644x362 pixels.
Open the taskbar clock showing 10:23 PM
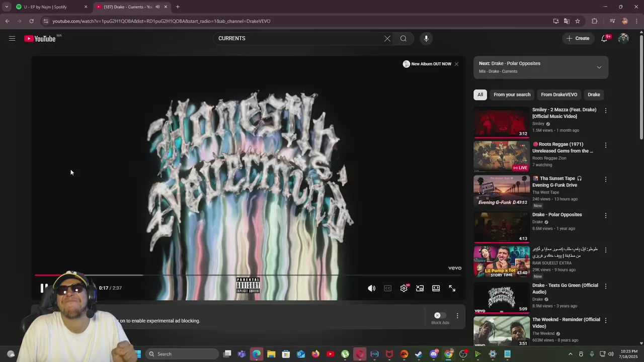tap(629, 354)
